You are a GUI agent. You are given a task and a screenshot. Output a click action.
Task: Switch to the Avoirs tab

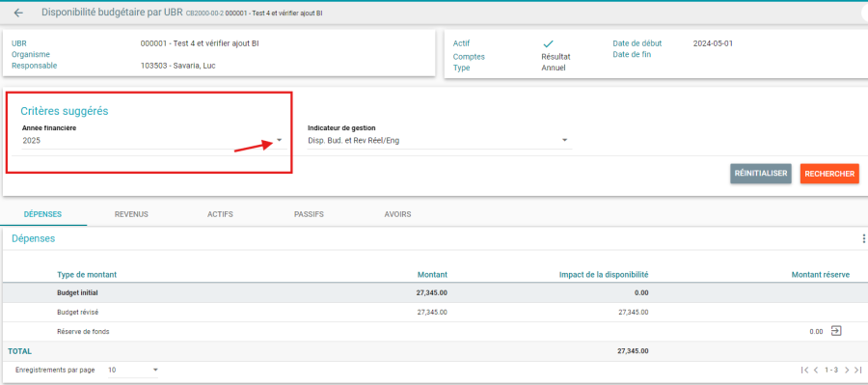(x=397, y=214)
